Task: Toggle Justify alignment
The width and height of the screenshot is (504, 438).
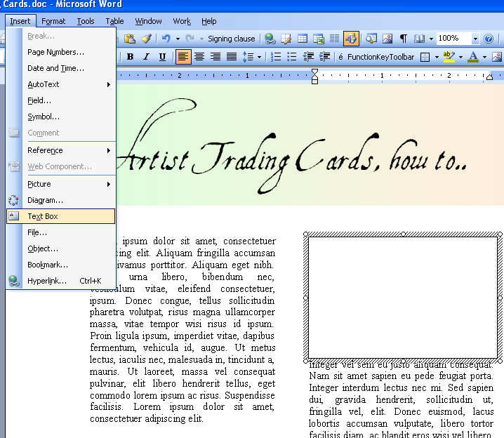Action: (x=232, y=57)
